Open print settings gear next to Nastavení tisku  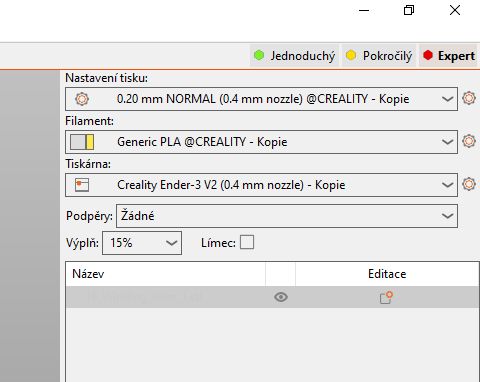point(469,98)
